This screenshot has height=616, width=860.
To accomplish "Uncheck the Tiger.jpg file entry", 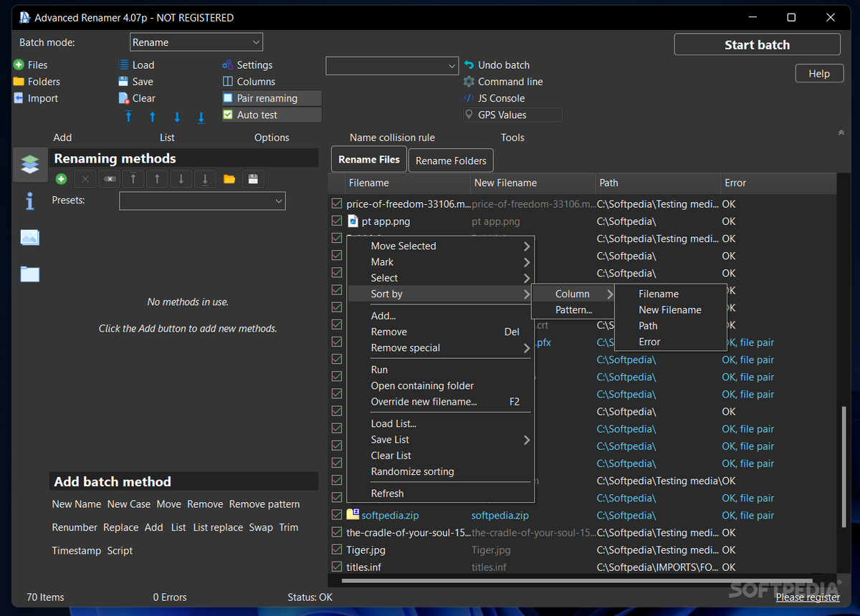I will (336, 549).
